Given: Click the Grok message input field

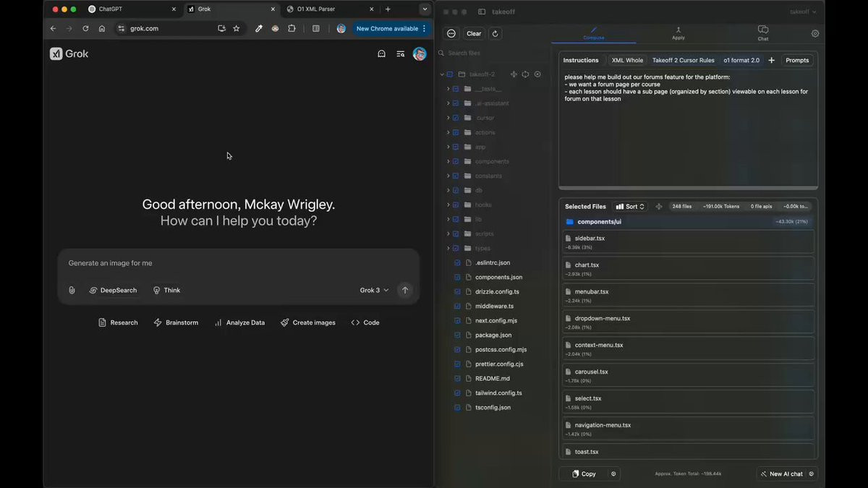Looking at the screenshot, I should [x=239, y=263].
